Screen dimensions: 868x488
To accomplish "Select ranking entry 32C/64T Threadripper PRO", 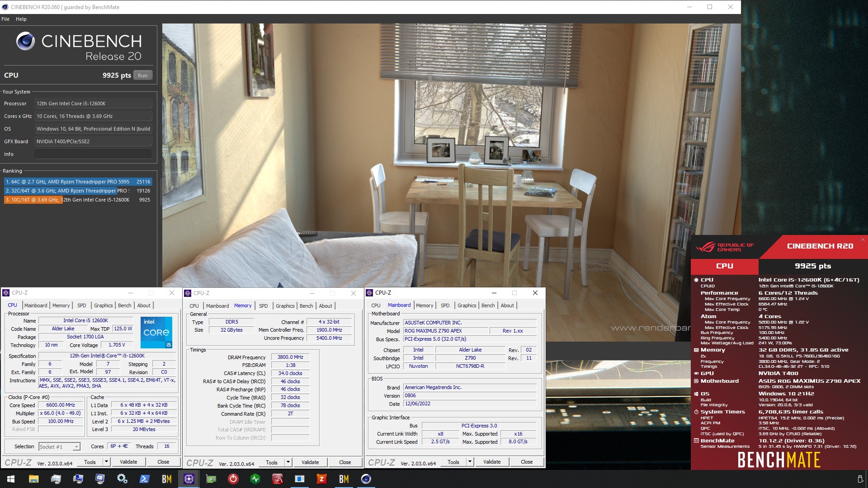I will click(x=78, y=191).
